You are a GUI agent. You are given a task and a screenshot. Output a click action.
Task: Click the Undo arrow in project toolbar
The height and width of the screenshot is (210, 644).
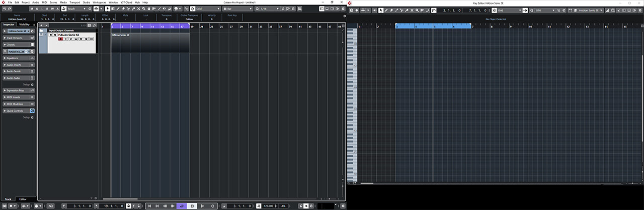point(5,9)
